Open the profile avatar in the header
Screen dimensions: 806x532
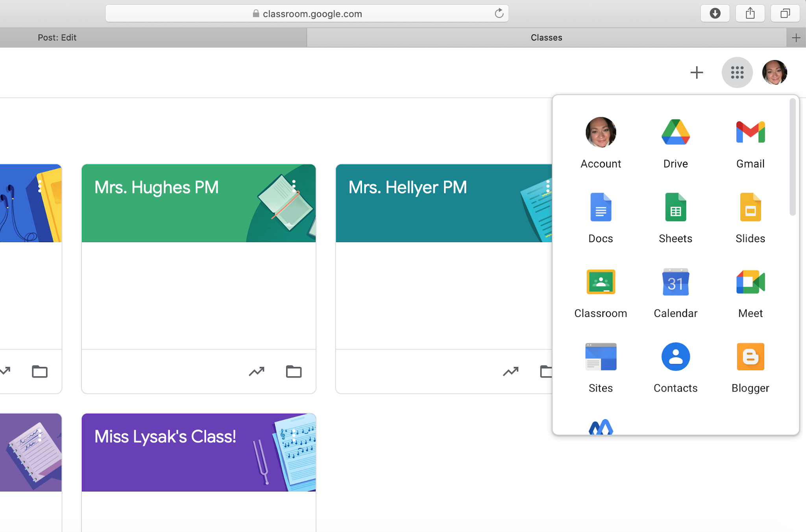pyautogui.click(x=775, y=72)
